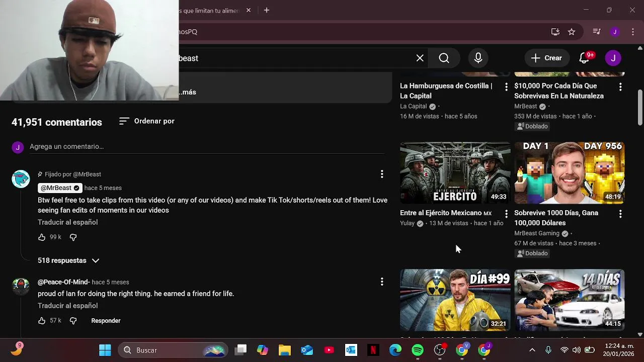The width and height of the screenshot is (644, 362).
Task: Open @MrBeast channel name badge
Action: tap(59, 188)
